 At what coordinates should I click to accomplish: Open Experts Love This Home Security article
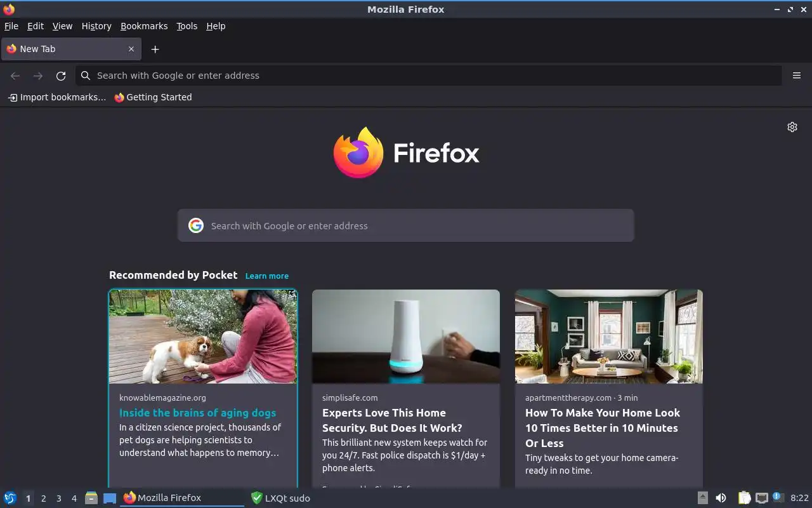tap(392, 420)
